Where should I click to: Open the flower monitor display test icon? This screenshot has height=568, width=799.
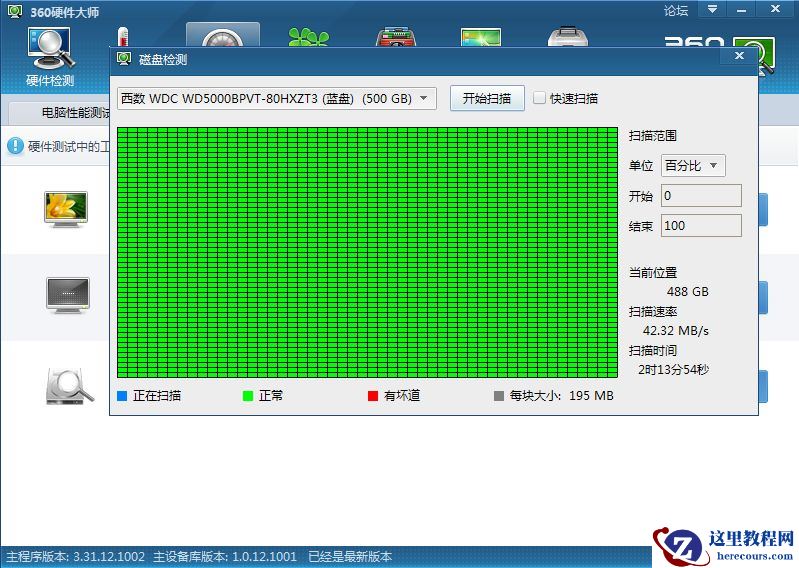tap(66, 209)
